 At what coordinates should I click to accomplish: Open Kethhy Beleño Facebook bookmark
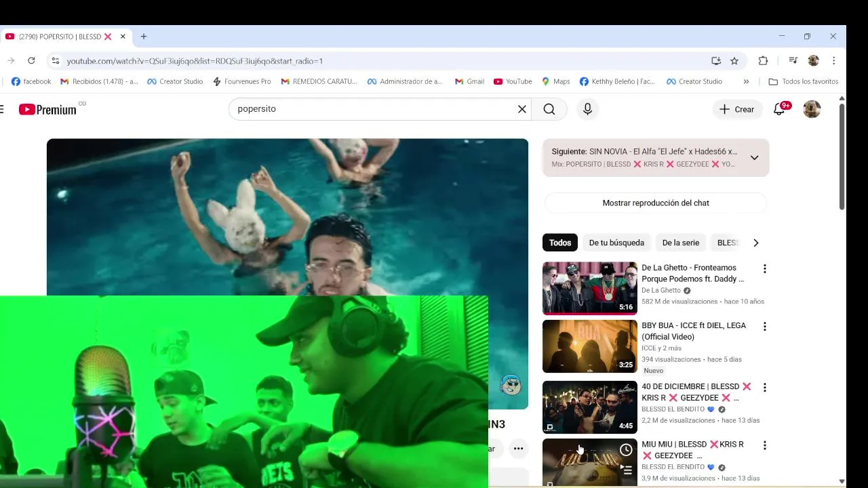tap(617, 81)
